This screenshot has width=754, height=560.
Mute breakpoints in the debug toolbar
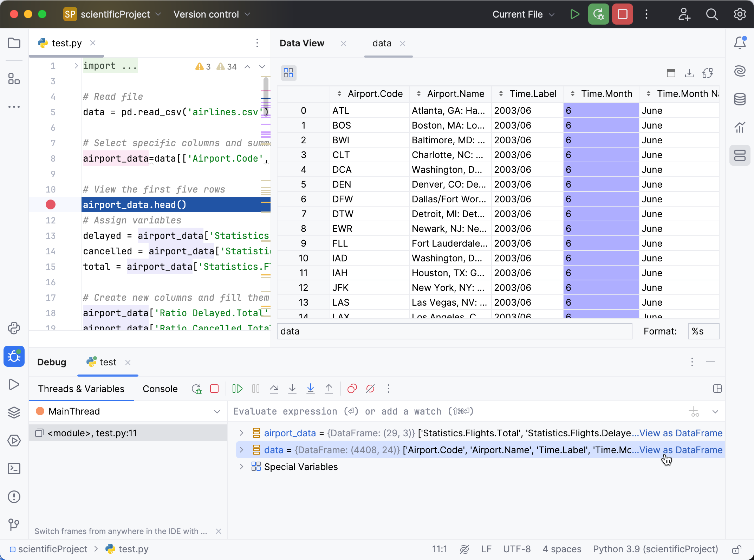[x=370, y=389]
